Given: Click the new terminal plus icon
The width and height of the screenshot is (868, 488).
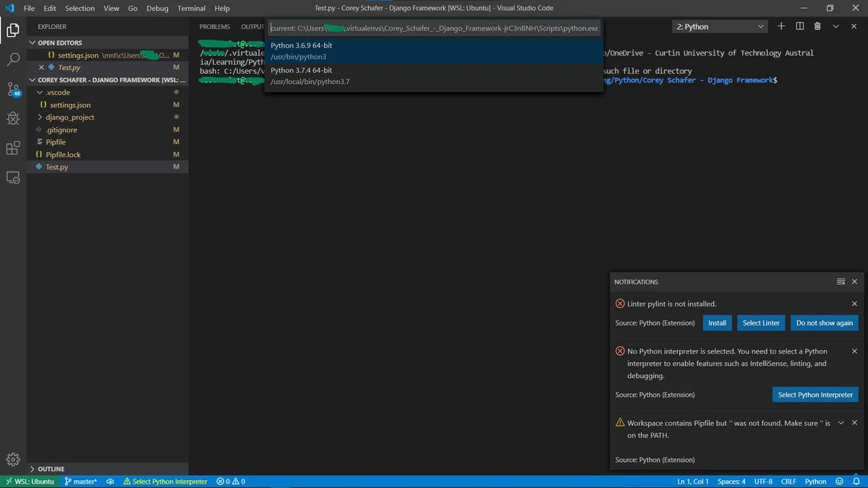Looking at the screenshot, I should tap(781, 27).
